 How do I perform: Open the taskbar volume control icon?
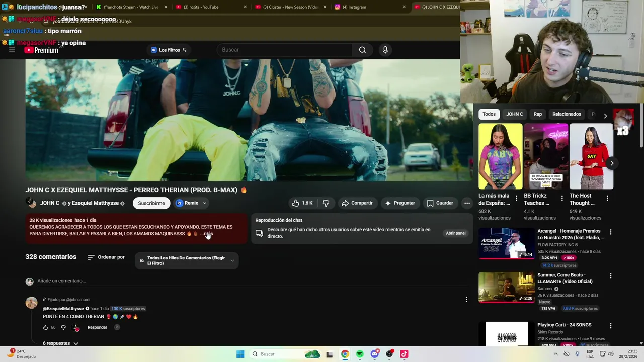[611, 354]
